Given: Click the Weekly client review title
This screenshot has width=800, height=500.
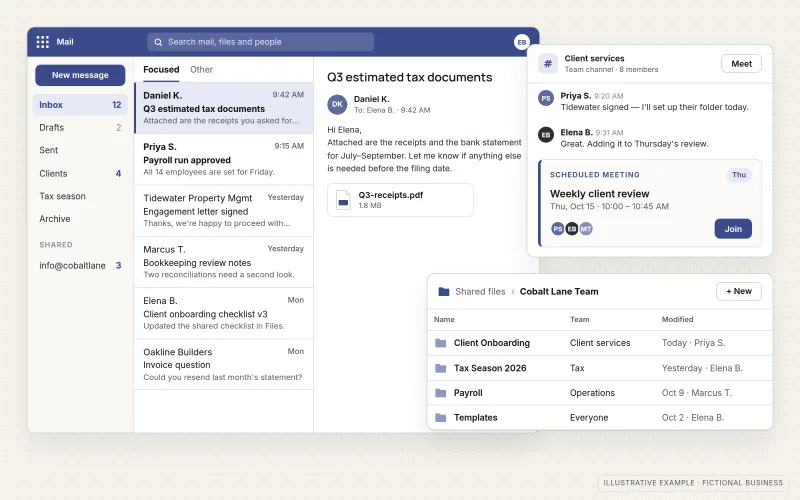Looking at the screenshot, I should [599, 194].
